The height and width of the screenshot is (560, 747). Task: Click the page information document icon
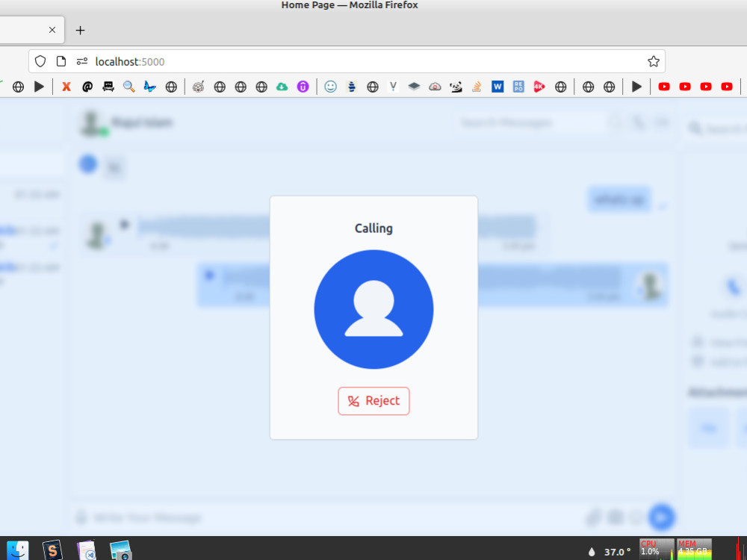(x=61, y=61)
